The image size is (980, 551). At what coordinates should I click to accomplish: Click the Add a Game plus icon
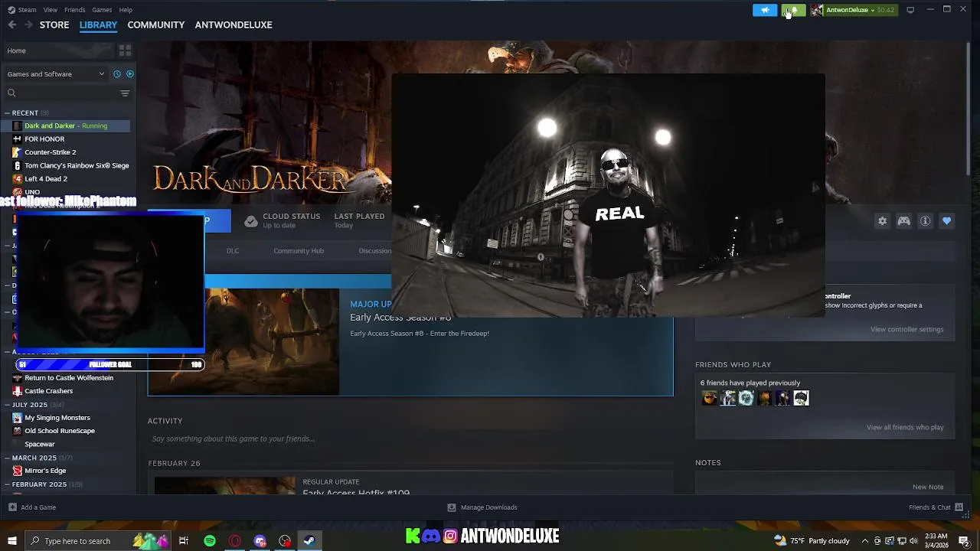(x=12, y=507)
